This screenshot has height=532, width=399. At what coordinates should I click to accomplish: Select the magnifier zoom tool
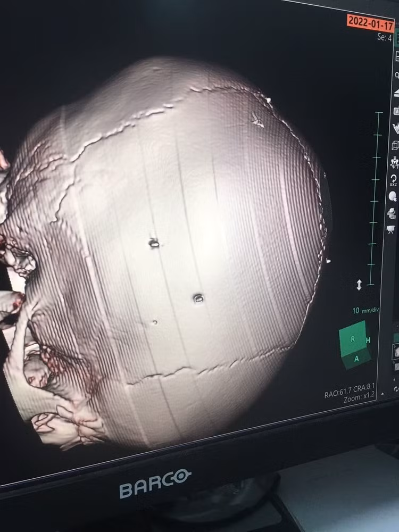[x=397, y=76]
